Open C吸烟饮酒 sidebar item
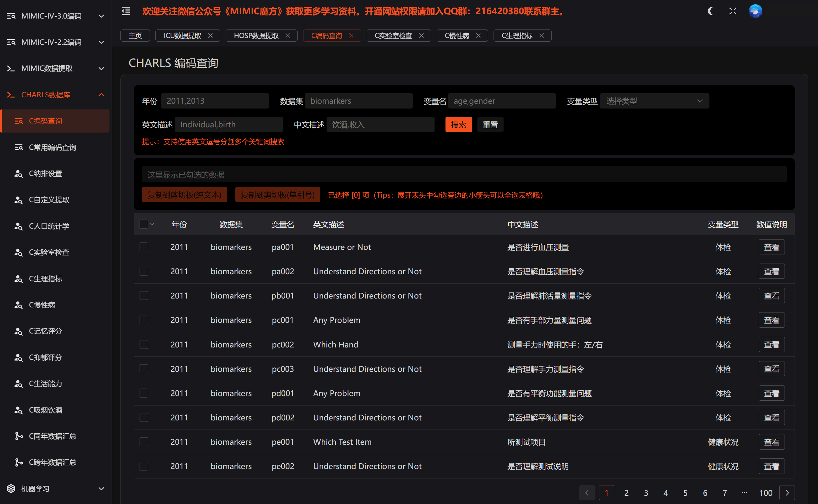Viewport: 818px width, 504px height. point(45,410)
